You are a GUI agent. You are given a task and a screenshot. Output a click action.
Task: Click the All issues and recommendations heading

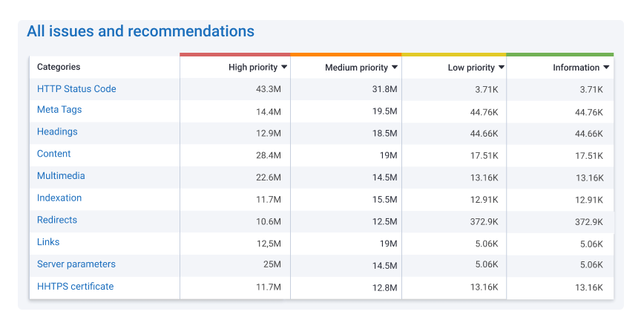click(x=140, y=31)
